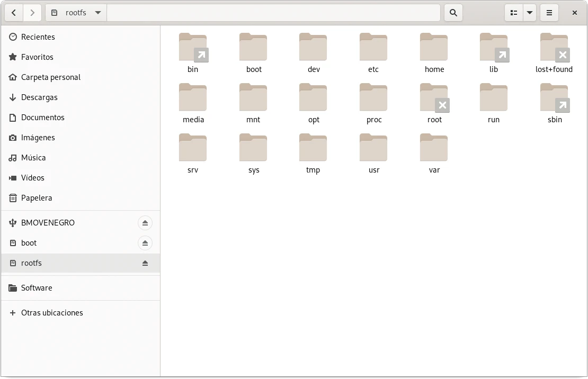
Task: Open Papelera in the sidebar
Action: [x=37, y=198]
